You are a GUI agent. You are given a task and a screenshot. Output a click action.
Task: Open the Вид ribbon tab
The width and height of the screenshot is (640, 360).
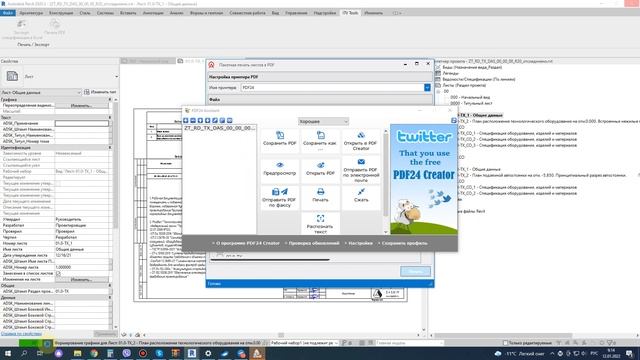[276, 13]
